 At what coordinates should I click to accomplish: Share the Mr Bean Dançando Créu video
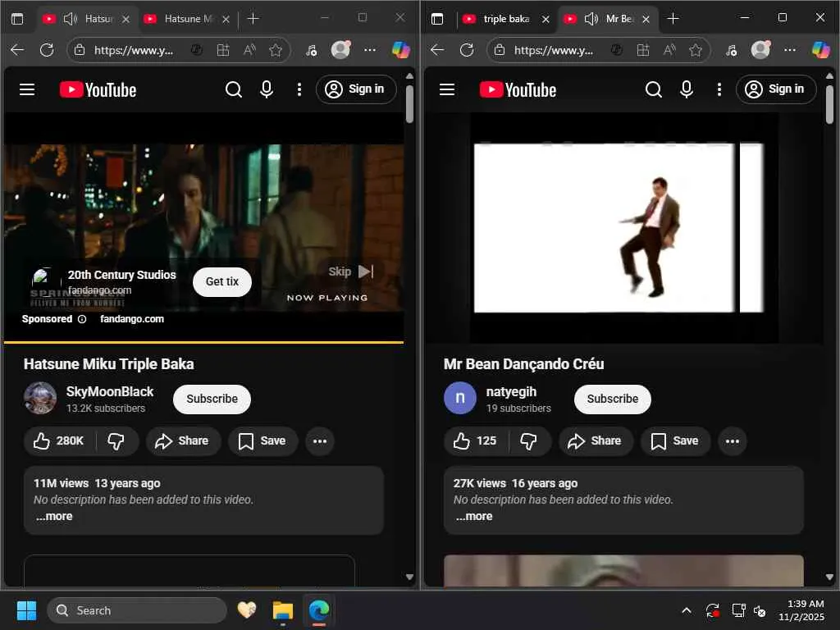pos(596,441)
